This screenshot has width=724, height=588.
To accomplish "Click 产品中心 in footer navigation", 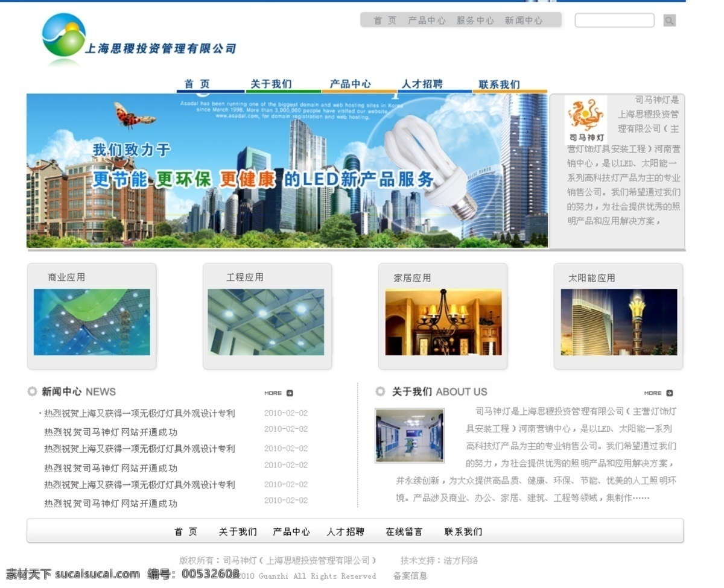I will (291, 532).
